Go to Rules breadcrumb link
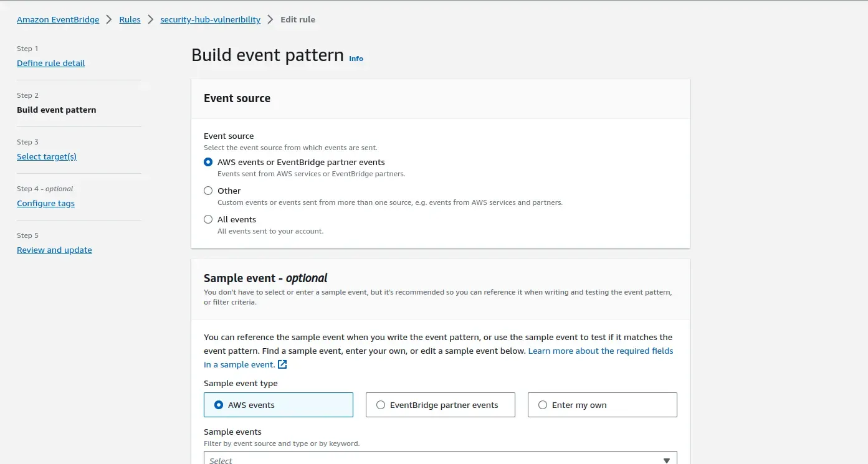Viewport: 868px width, 464px height. (x=130, y=19)
